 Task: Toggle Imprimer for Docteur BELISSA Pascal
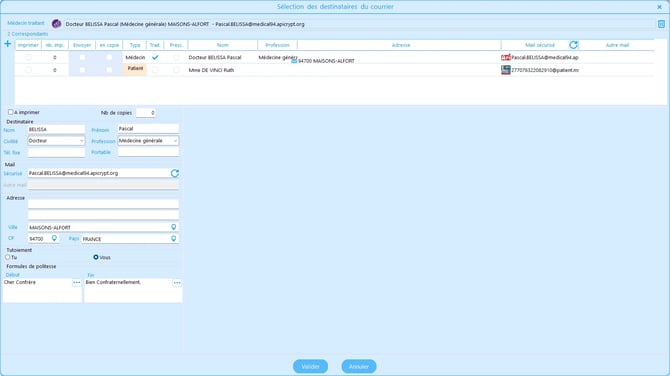pos(28,57)
